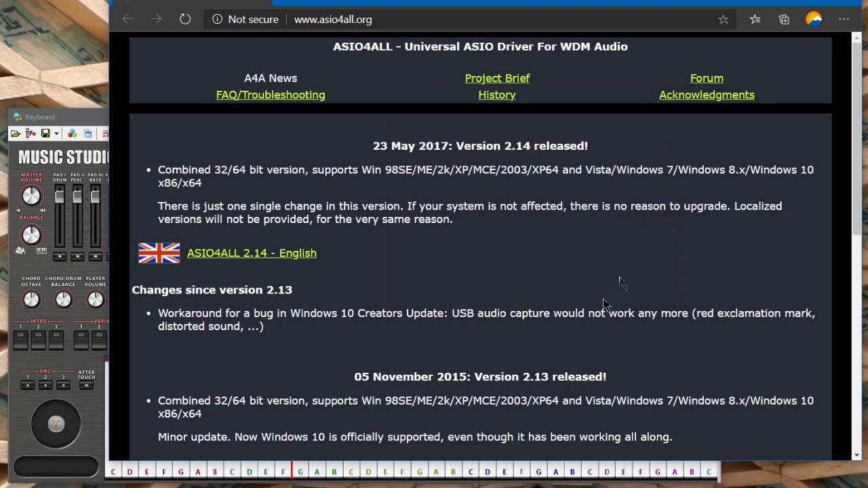Click the blue window icon in Keyboard toolbar
Image resolution: width=868 pixels, height=488 pixels.
pos(88,134)
